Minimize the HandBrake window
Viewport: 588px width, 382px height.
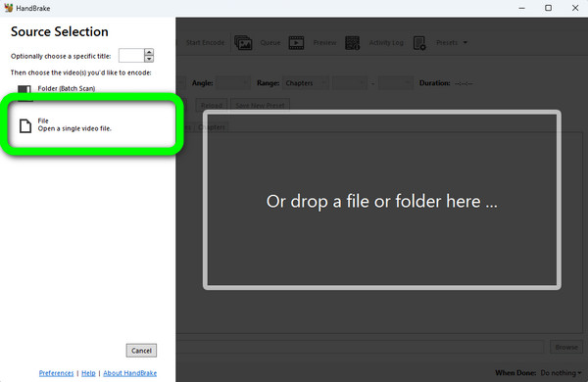point(521,8)
